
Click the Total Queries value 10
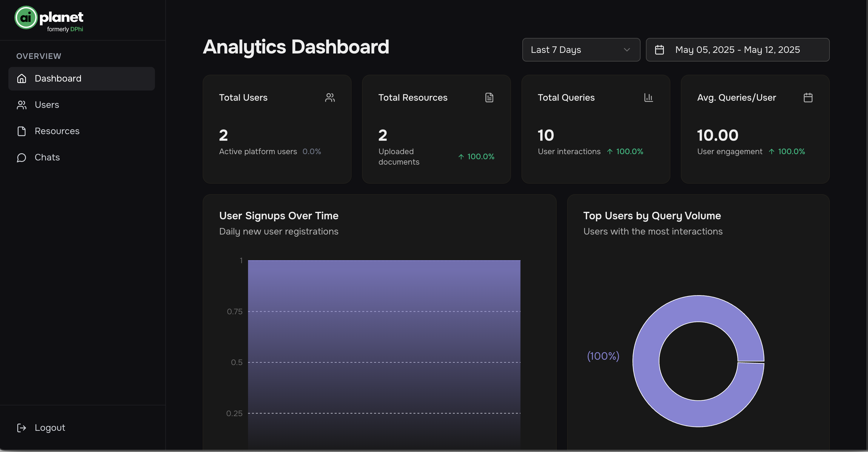pyautogui.click(x=546, y=135)
